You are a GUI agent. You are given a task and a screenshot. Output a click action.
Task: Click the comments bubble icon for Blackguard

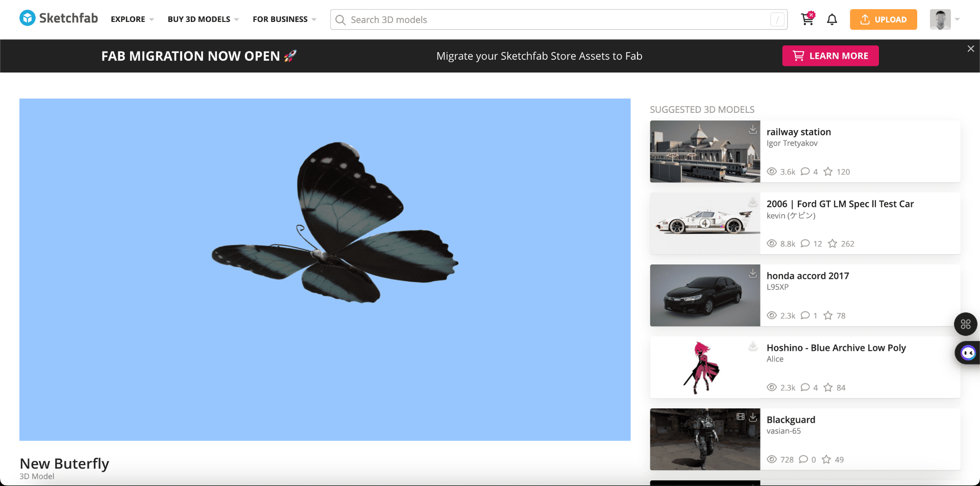803,459
